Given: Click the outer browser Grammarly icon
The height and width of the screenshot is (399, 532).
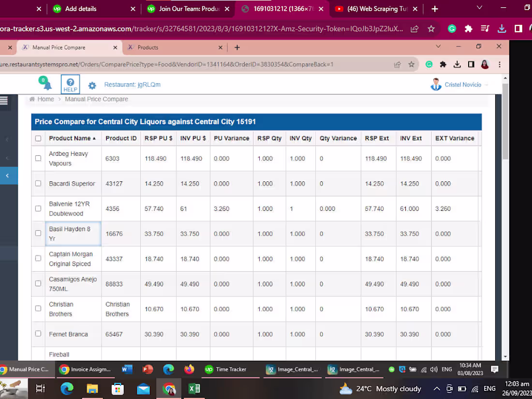Looking at the screenshot, I should 452,29.
